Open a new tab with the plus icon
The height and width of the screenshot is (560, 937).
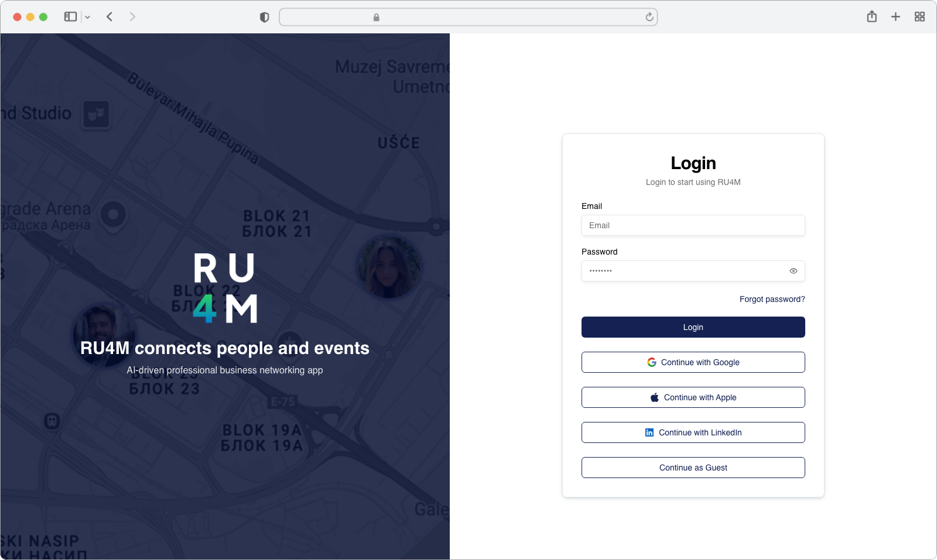(895, 17)
